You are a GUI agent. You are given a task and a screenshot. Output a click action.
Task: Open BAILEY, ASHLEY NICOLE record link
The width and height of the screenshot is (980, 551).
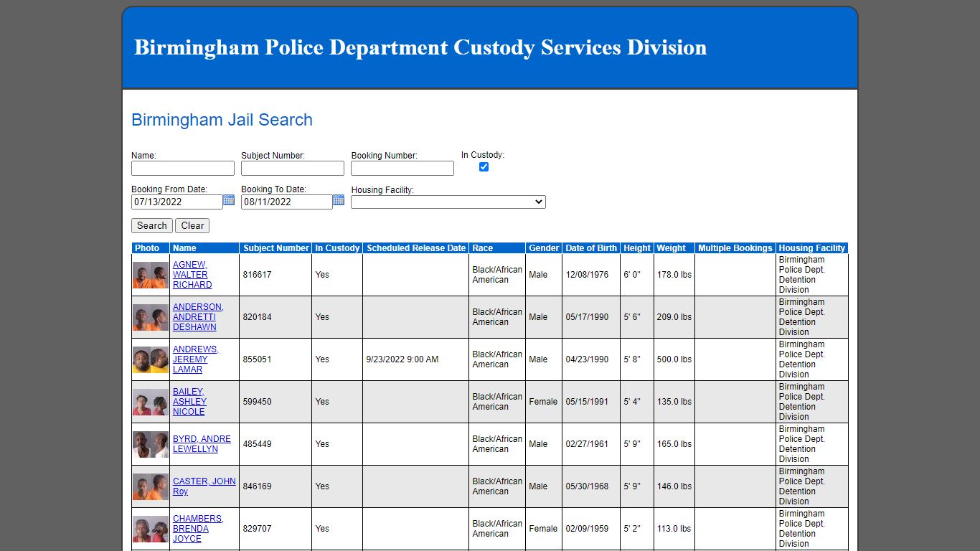pyautogui.click(x=189, y=402)
